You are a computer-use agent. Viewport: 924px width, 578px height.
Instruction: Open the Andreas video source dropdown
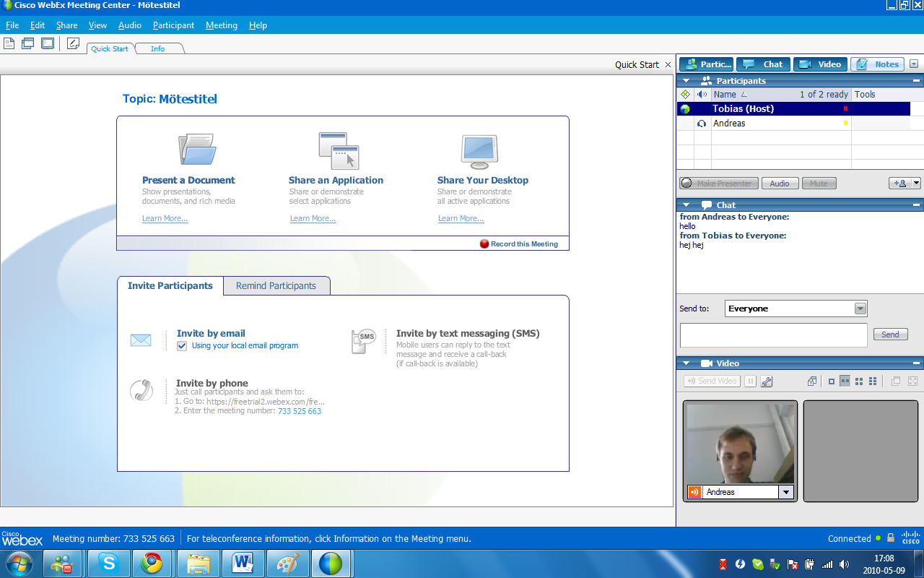click(786, 492)
